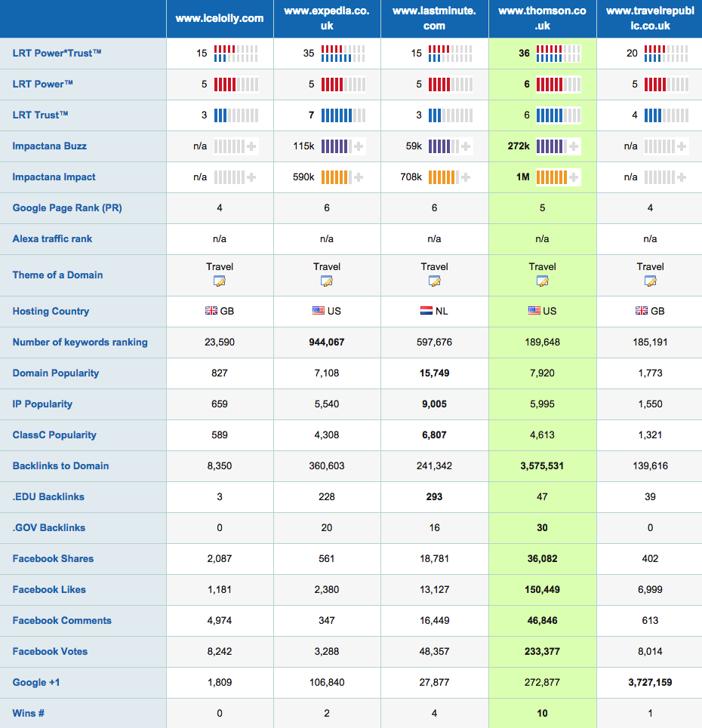
Task: Click Impactana Impact plus icon for travelrepublic
Action: coord(682,177)
